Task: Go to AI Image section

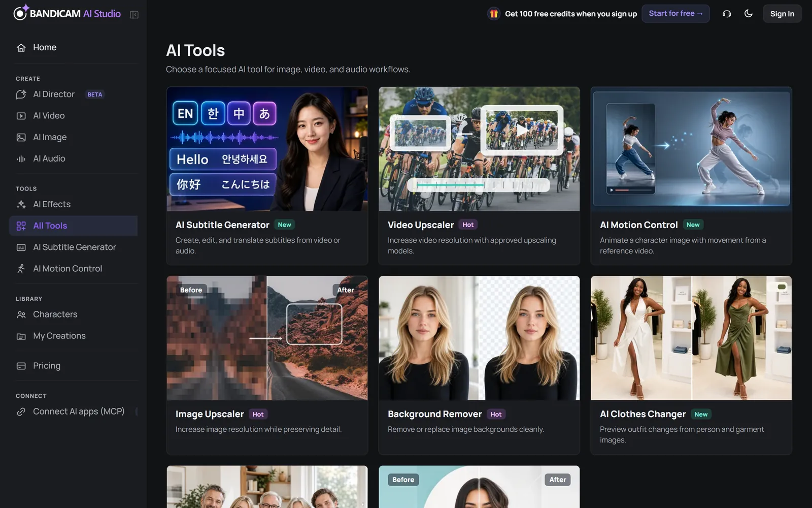Action: click(74, 137)
